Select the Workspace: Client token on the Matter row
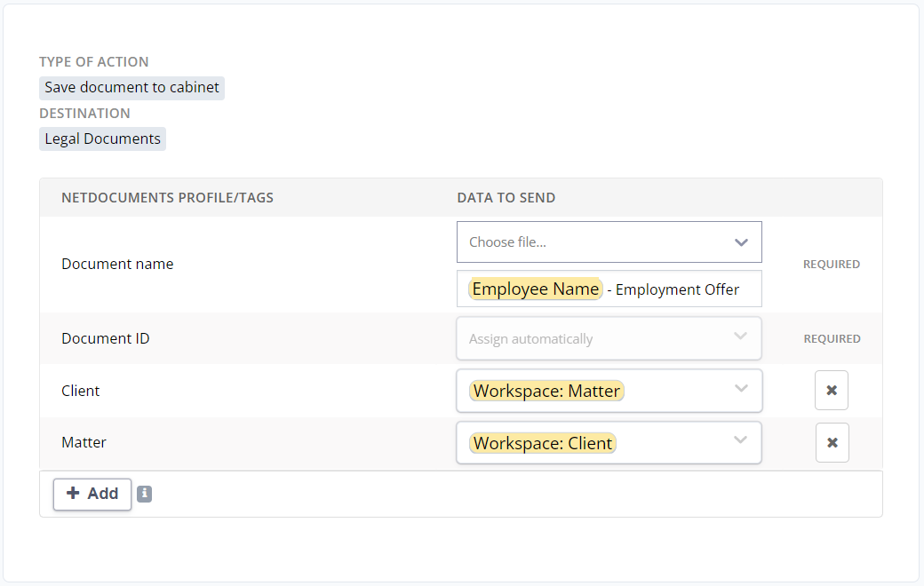 [x=543, y=442]
